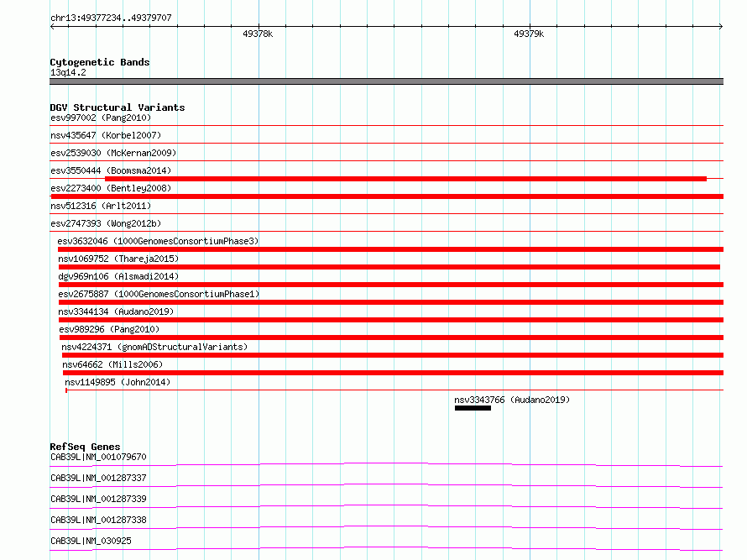Click the red bar of esv2273400
Screen dimensions: 747x560
coord(387,196)
